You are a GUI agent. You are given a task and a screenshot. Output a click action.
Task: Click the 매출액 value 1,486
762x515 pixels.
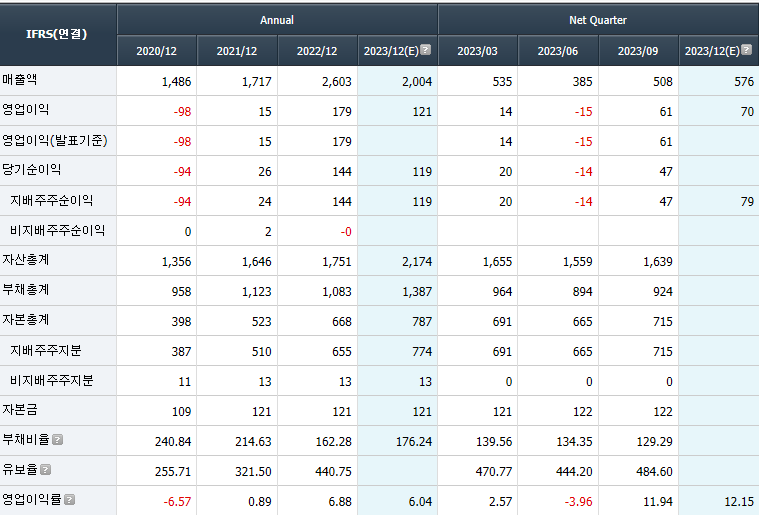pyautogui.click(x=176, y=82)
